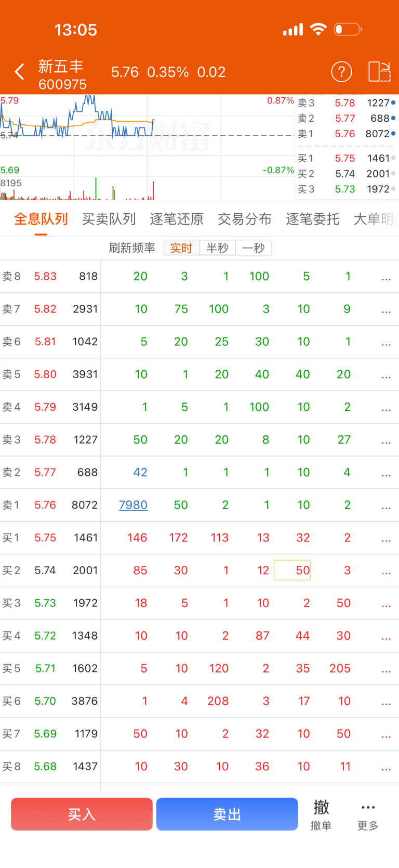Tap the 0.35% change percentage header
The width and height of the screenshot is (399, 868).
coord(168,72)
